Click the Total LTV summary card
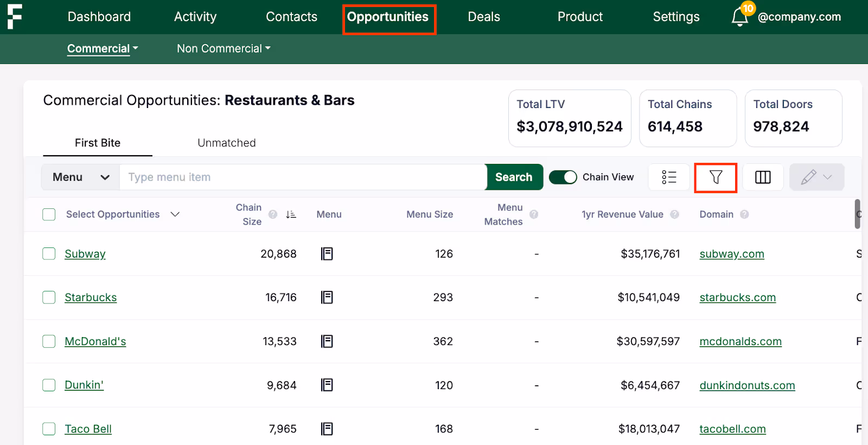Viewport: 868px width, 445px height. pos(570,118)
